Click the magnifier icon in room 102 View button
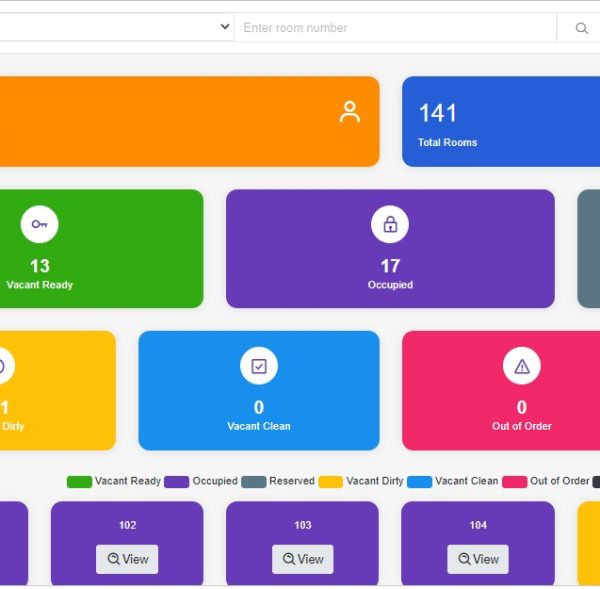The width and height of the screenshot is (600, 589). [x=113, y=559]
